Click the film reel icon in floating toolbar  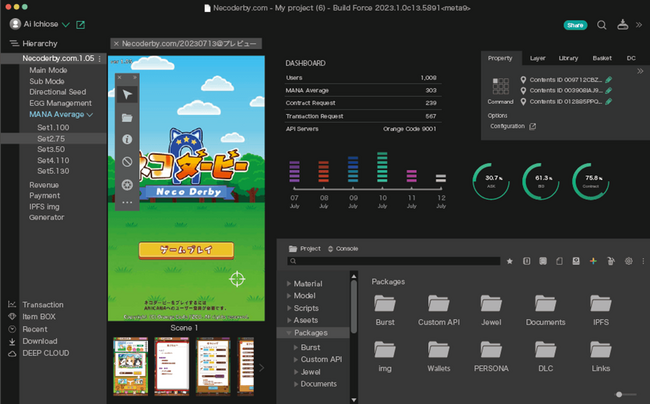(127, 184)
